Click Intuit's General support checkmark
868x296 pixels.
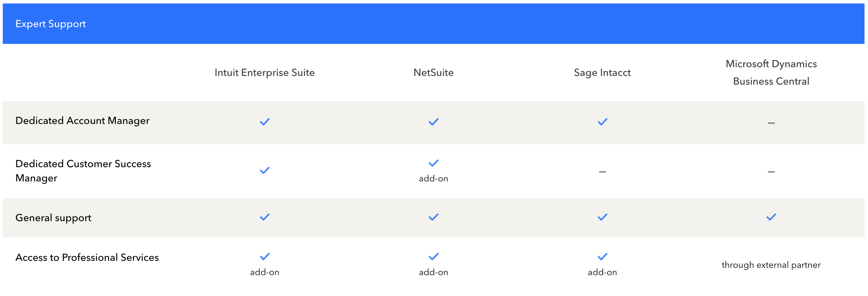tap(265, 217)
